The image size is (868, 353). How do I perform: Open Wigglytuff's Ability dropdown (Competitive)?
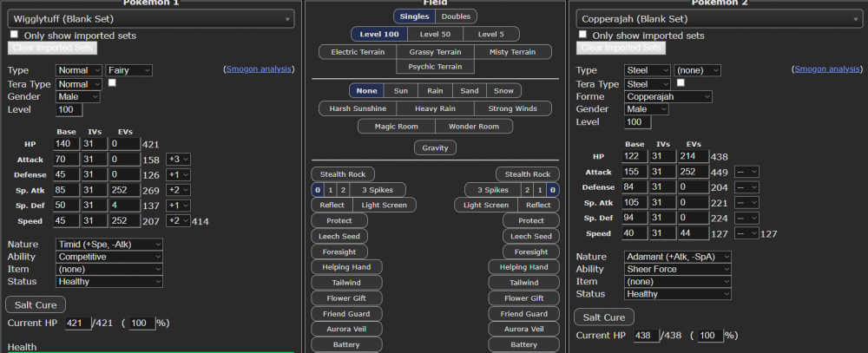point(109,257)
